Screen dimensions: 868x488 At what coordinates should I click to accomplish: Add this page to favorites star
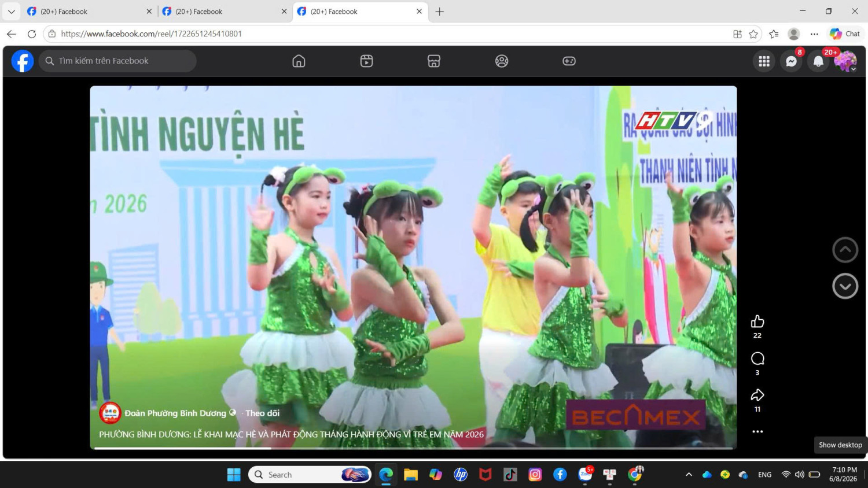[x=753, y=34]
